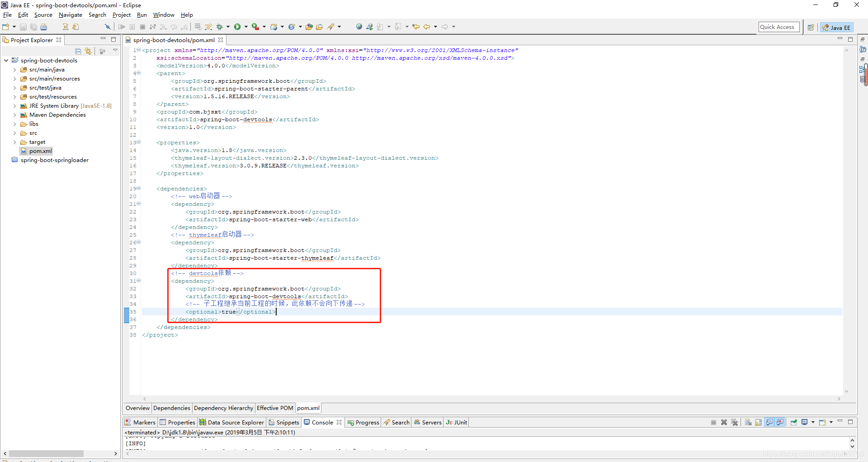
Task: Click the Remove All Terminated Launches icon
Action: (734, 422)
